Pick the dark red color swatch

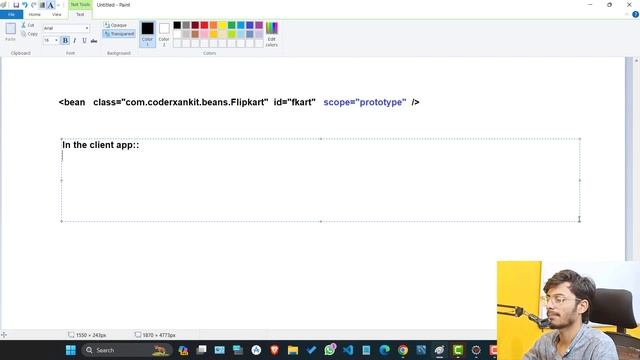195,25
